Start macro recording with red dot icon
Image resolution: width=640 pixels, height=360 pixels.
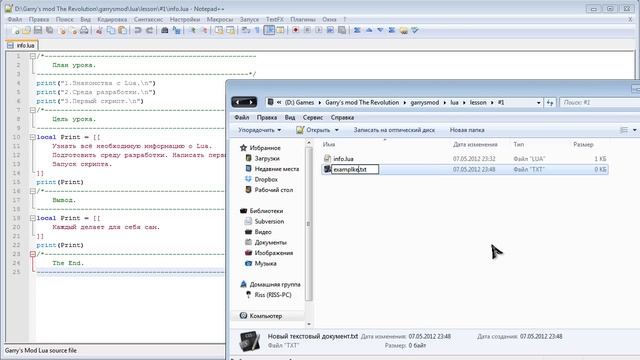click(296, 30)
